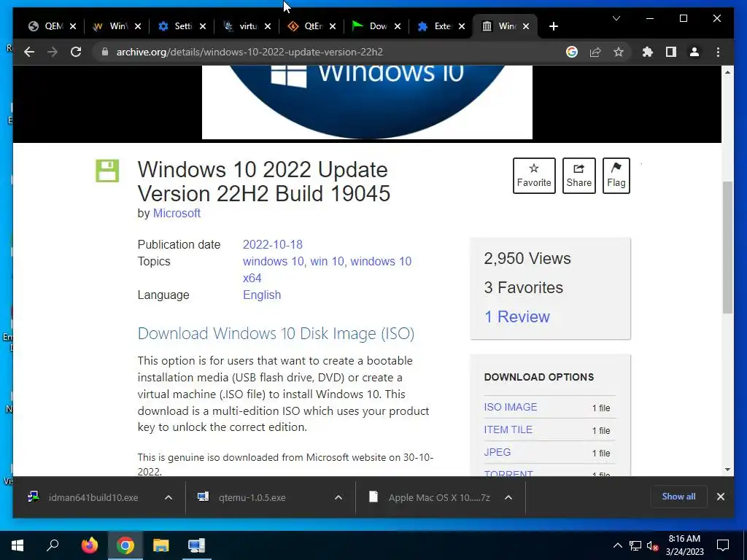Download the JPEG option
The width and height of the screenshot is (747, 560).
[497, 452]
